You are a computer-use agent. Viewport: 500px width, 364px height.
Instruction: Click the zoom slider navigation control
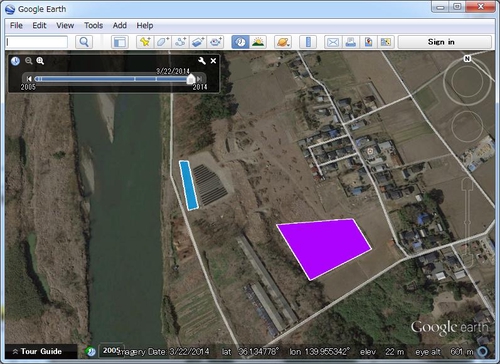[467, 222]
